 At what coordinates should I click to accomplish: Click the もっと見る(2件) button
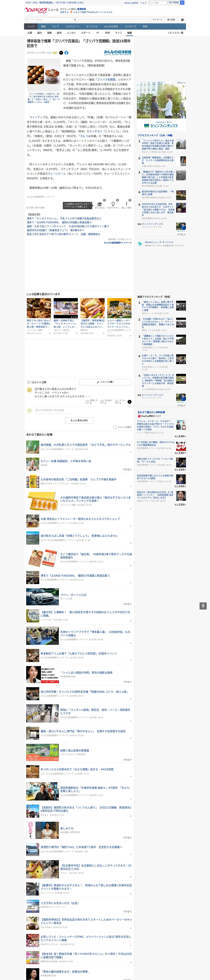tap(79, 420)
